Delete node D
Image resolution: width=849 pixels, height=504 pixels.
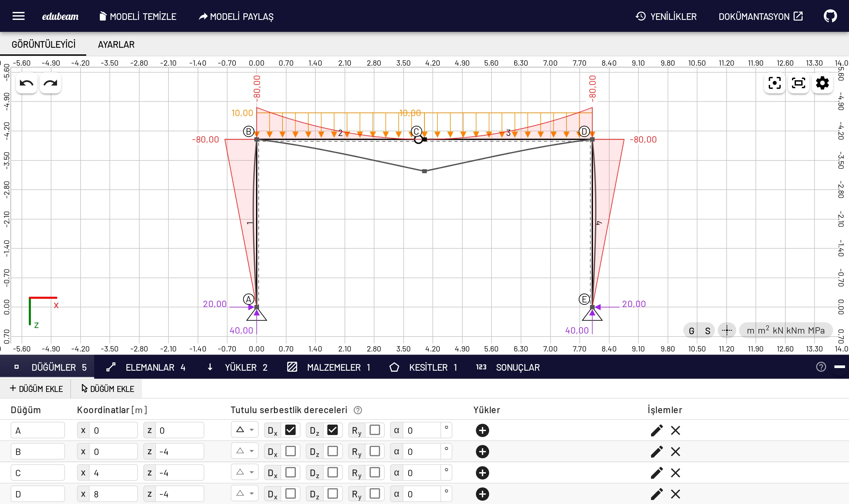click(675, 494)
